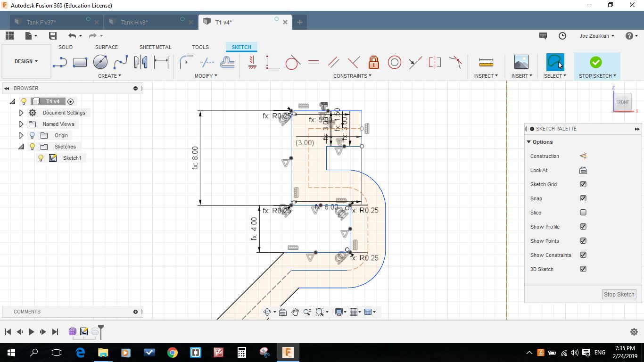Open the DESIGN workspace dropdown
The width and height of the screenshot is (644, 362).
[x=26, y=61]
